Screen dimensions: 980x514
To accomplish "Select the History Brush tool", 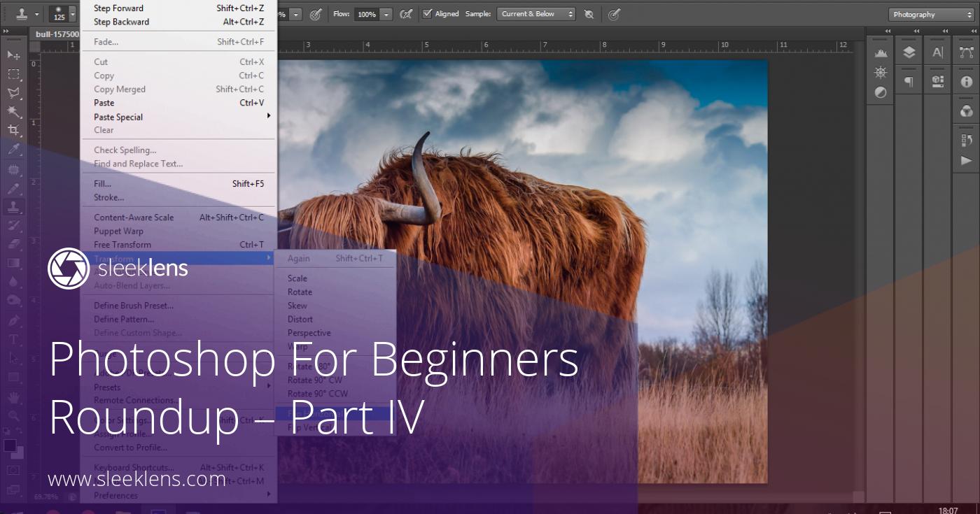I will click(13, 225).
